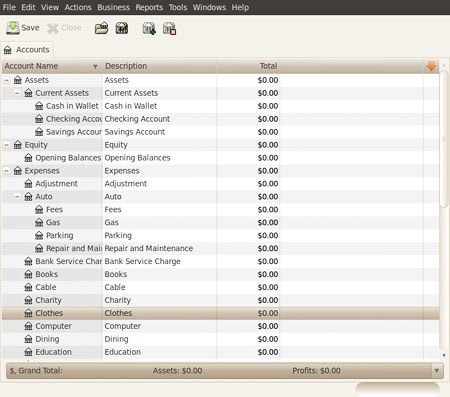The image size is (450, 397).
Task: Open the Windows menu
Action: (209, 7)
